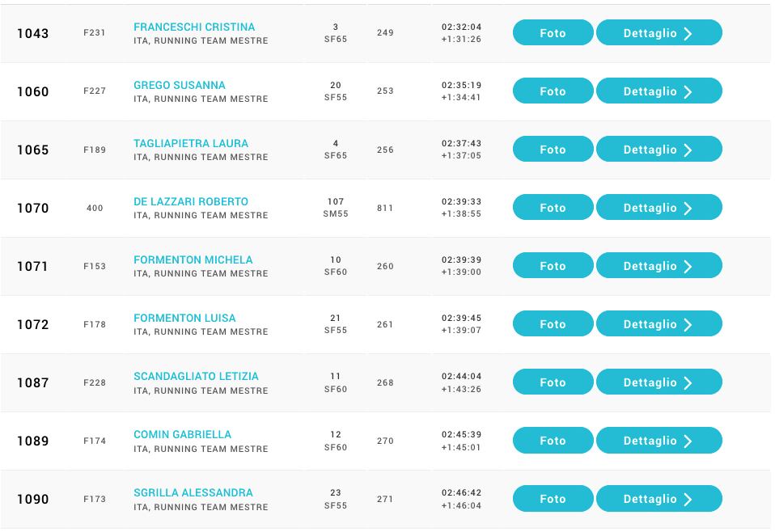Open runner name link Grego Susanna
This screenshot has height=532, width=775.
[180, 85]
